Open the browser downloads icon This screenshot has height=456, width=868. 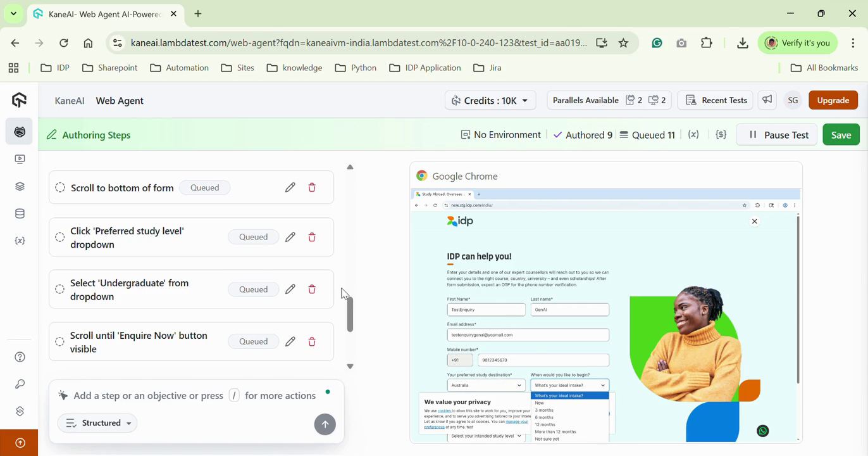pyautogui.click(x=743, y=43)
